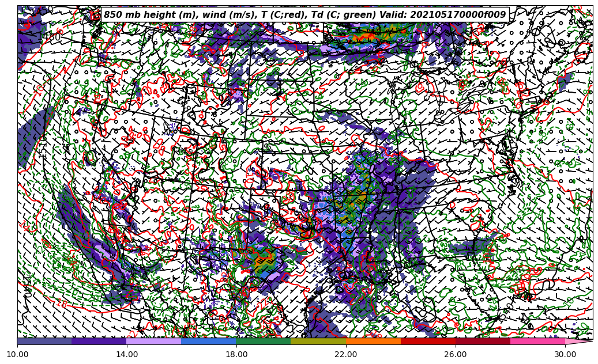The height and width of the screenshot is (364, 598).
Task: Click the 22.00 colorbar tick label
Action: click(346, 354)
